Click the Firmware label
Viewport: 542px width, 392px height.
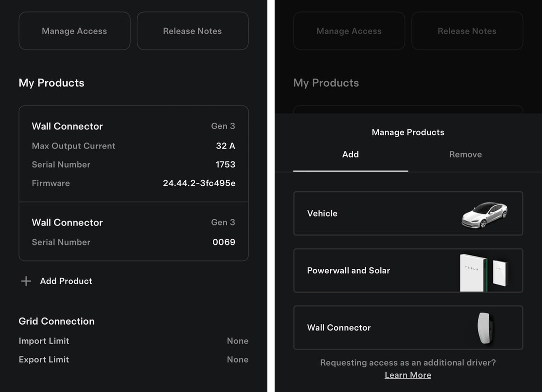pyautogui.click(x=51, y=183)
